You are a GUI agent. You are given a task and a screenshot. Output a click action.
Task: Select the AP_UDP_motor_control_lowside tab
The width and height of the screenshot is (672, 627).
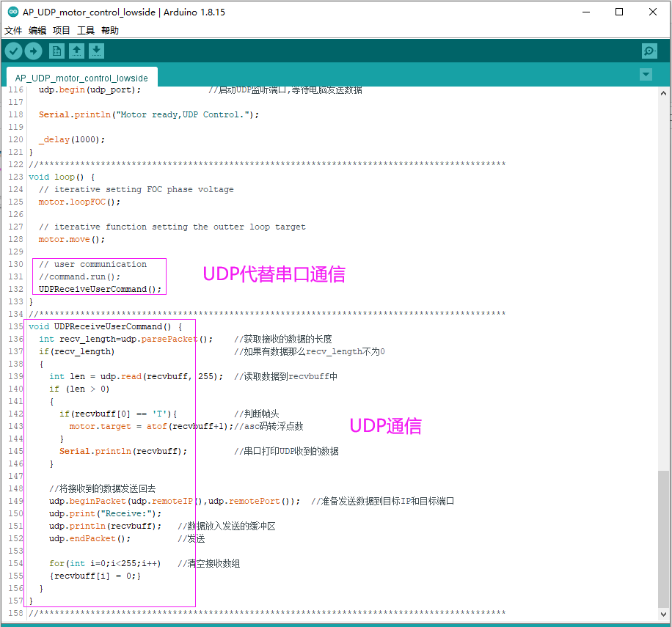coord(82,78)
